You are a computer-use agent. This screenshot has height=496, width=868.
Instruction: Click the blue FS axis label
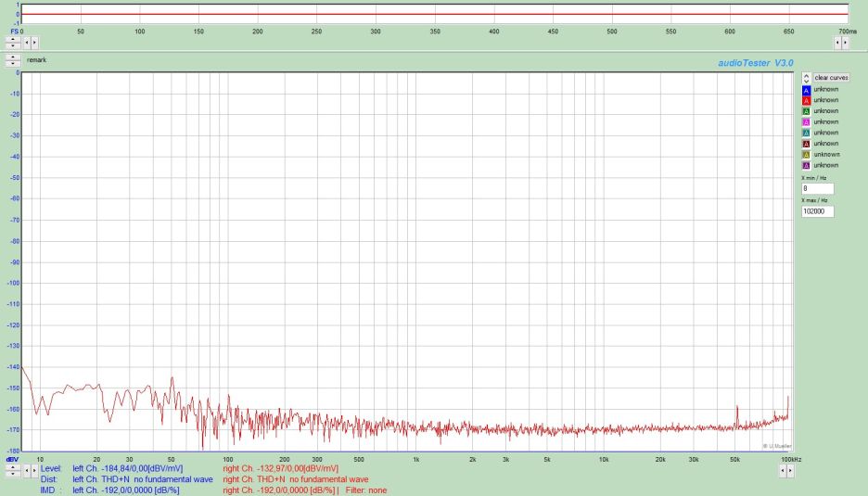coord(15,32)
